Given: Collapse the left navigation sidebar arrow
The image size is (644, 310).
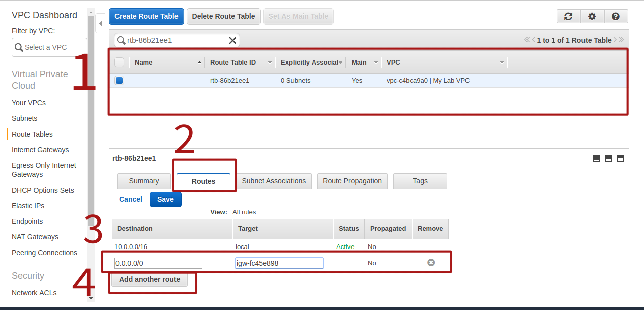Looking at the screenshot, I should pos(100,23).
